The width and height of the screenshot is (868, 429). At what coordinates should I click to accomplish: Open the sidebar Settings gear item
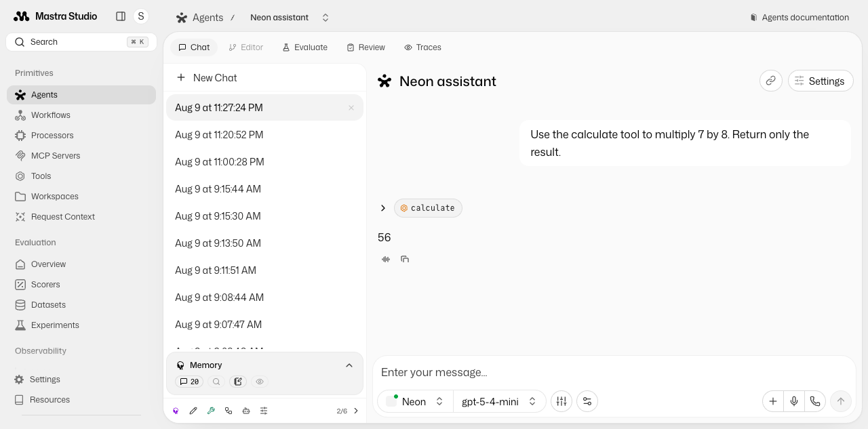81,380
